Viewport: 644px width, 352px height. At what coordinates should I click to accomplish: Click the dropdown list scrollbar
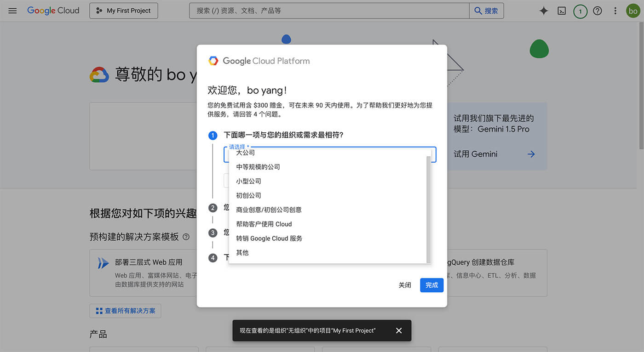click(x=429, y=209)
